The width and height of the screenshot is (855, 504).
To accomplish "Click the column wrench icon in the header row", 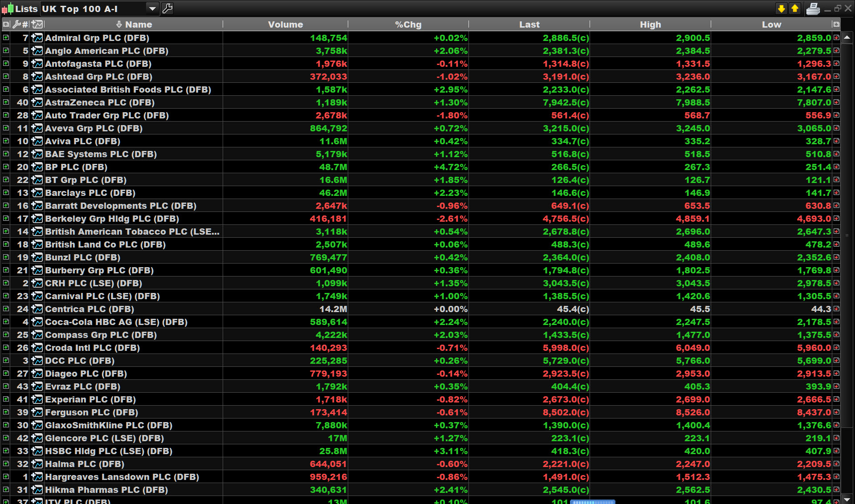I will pyautogui.click(x=17, y=24).
